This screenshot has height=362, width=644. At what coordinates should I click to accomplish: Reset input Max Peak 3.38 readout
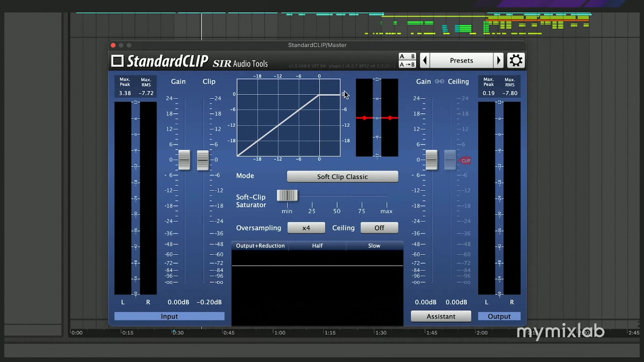coord(125,93)
